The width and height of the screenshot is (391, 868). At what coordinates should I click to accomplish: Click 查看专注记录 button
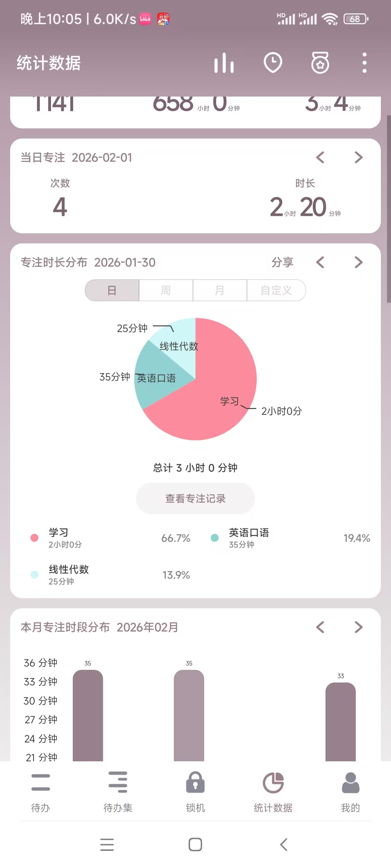tap(195, 498)
